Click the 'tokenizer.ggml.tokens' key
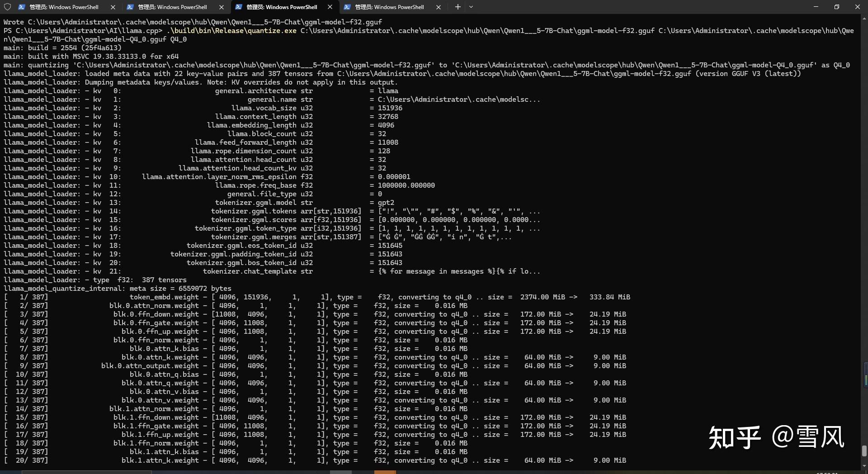The image size is (868, 474). [254, 211]
